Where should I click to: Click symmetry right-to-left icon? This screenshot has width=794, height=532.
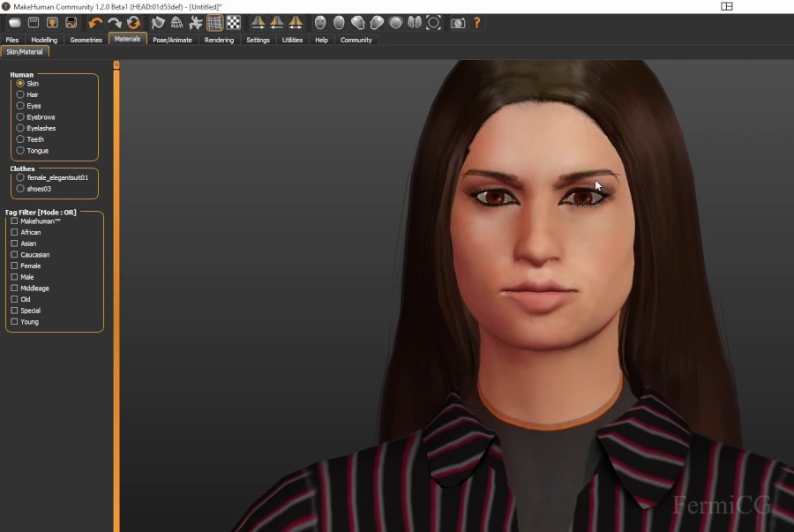258,23
